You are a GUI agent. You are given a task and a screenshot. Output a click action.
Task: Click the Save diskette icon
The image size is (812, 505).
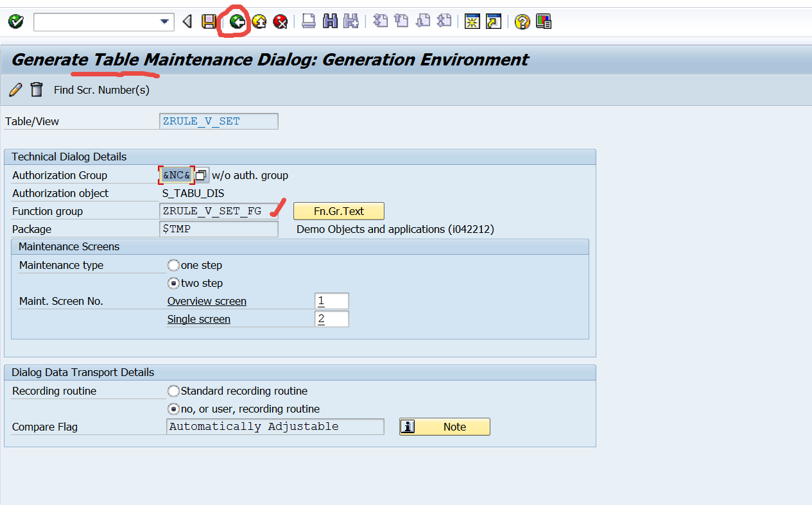[209, 22]
